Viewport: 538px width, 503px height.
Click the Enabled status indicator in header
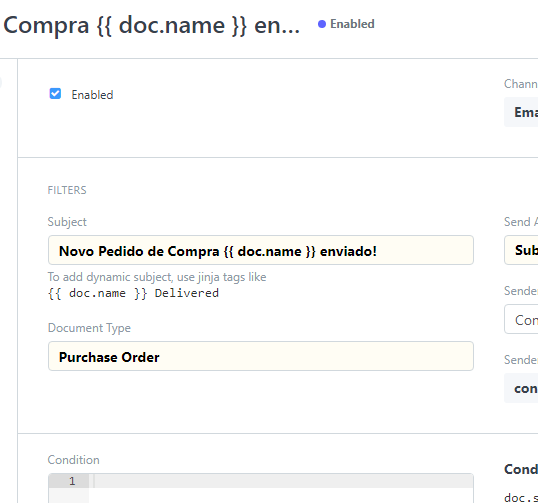tap(346, 24)
